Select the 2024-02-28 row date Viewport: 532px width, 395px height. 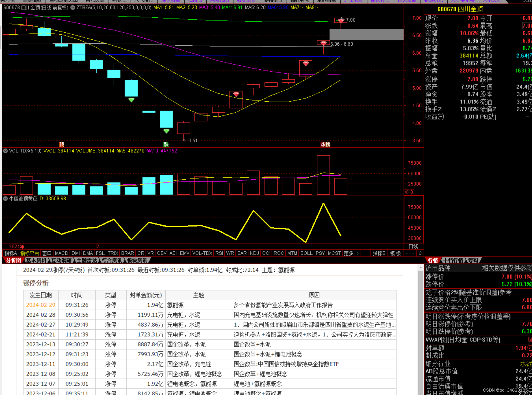point(41,315)
